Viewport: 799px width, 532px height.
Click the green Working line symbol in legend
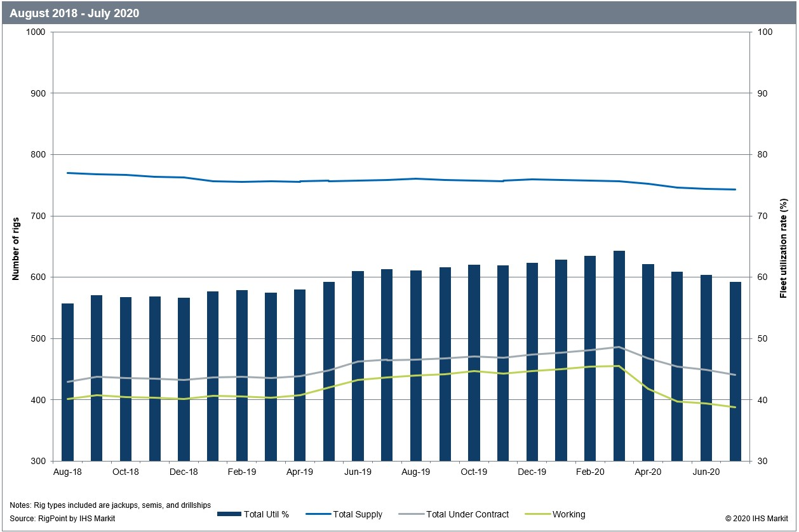[x=537, y=514]
